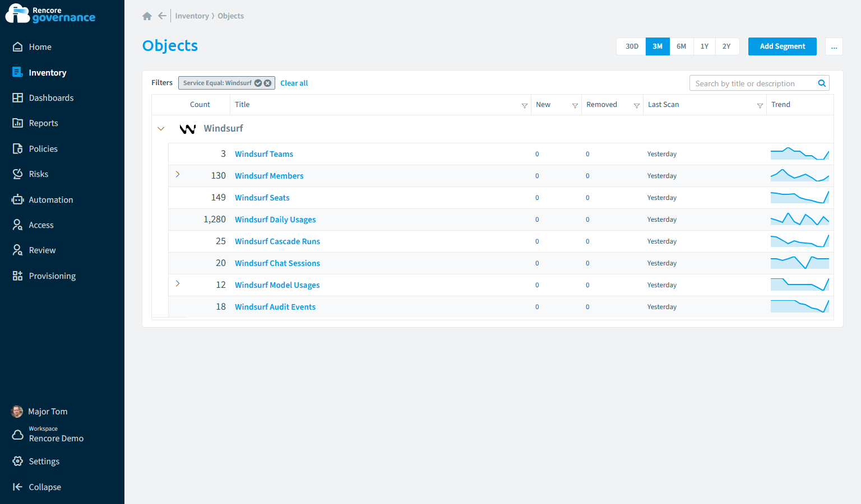Open the Home sidebar icon
The height and width of the screenshot is (504, 861).
[x=18, y=47]
